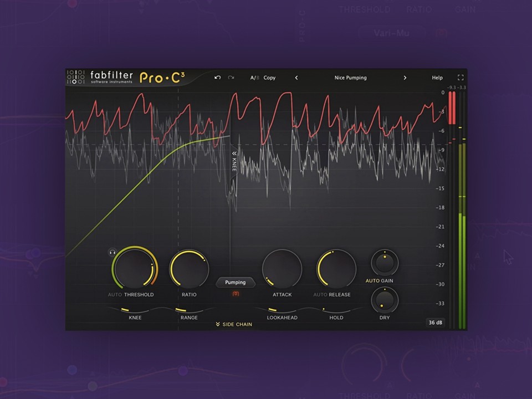Viewport: 532px width, 399px height.
Task: Click the undo arrow icon
Action: tap(217, 78)
